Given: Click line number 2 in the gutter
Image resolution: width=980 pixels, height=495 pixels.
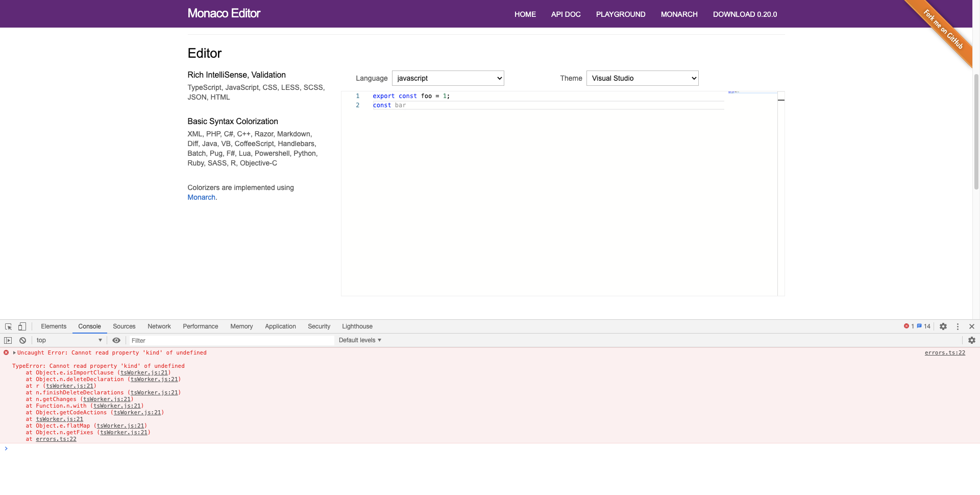Looking at the screenshot, I should pyautogui.click(x=357, y=105).
